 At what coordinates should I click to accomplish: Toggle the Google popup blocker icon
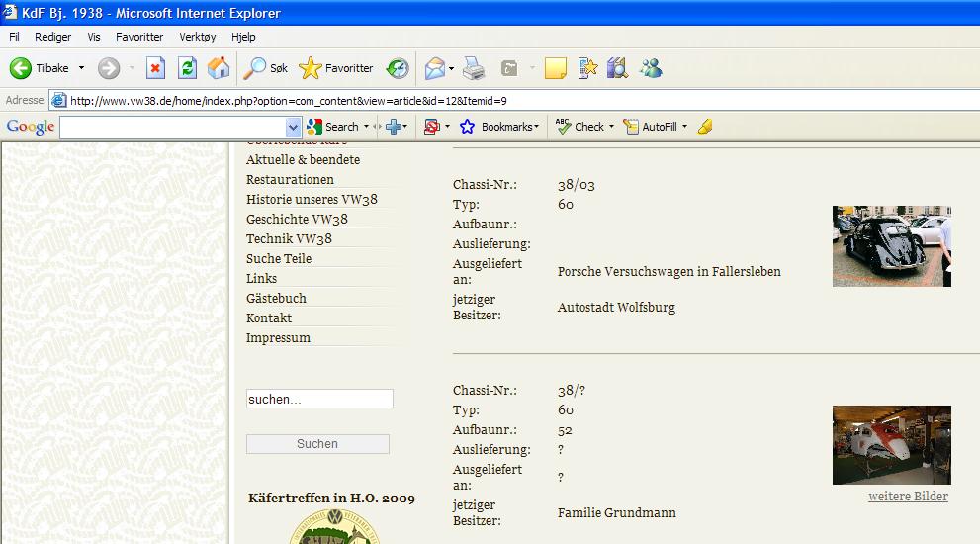coord(432,127)
